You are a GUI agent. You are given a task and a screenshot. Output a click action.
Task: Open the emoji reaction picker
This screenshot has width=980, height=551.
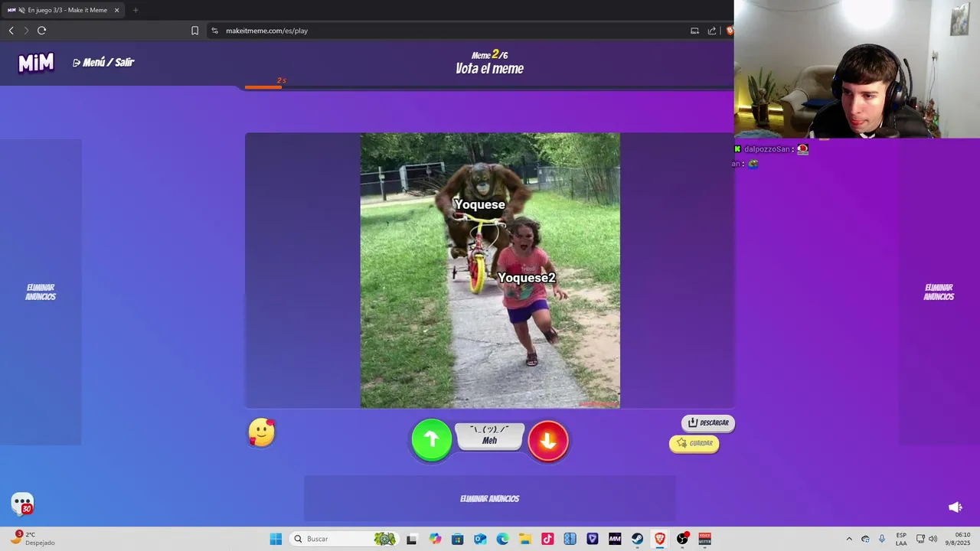coord(262,433)
